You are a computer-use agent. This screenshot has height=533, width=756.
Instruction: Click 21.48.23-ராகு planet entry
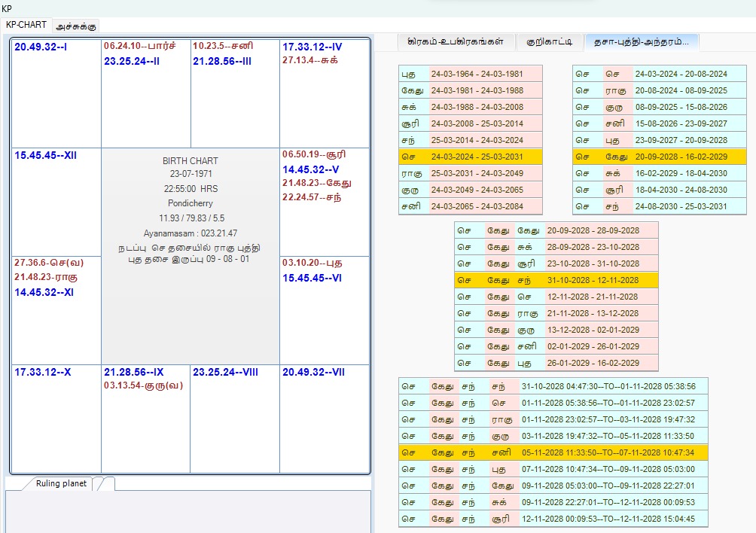[46, 277]
